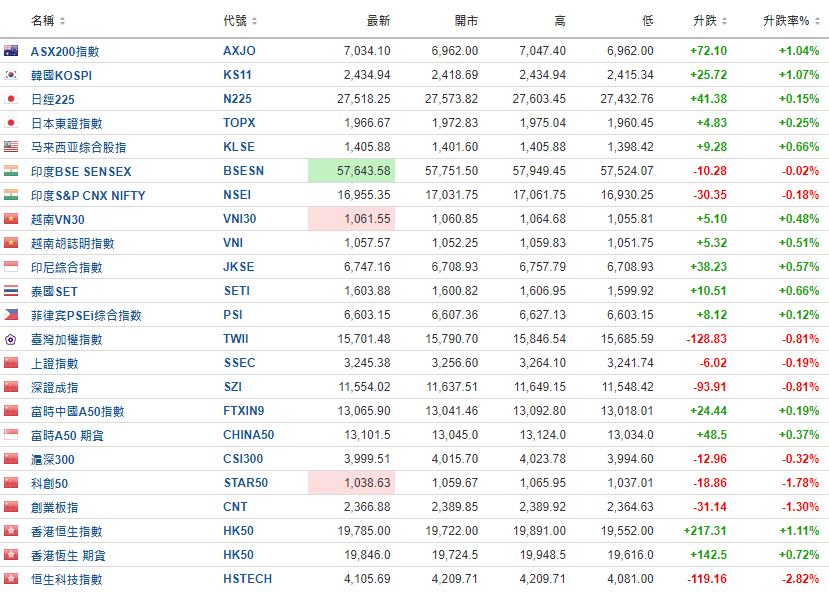Click the Indian flag beside 印度S&P CNX NIFTY
The height and width of the screenshot is (592, 829).
pyautogui.click(x=11, y=195)
